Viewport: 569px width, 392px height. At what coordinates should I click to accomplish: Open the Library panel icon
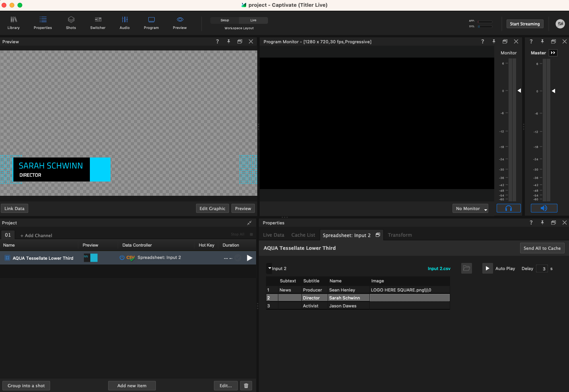(14, 23)
